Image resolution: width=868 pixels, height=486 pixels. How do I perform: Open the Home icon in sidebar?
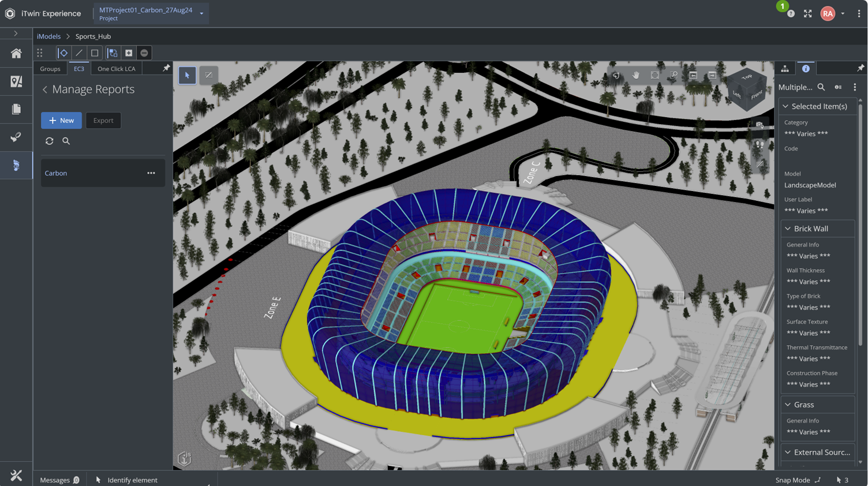click(16, 53)
